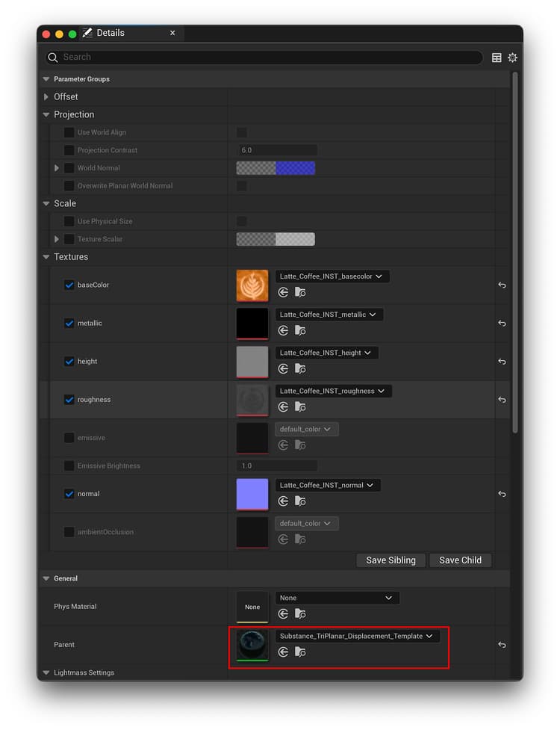Open Phys Material None dropdown
Viewport: 560px width, 730px height.
point(337,598)
